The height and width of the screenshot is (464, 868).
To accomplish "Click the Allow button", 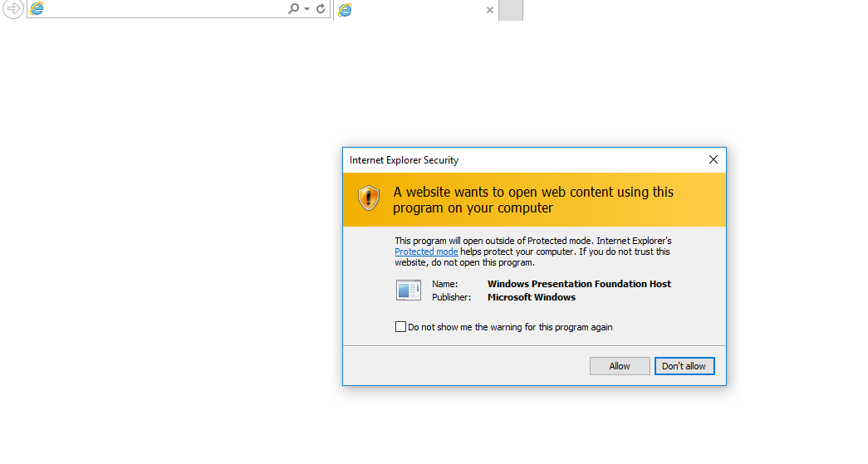I will coord(620,366).
